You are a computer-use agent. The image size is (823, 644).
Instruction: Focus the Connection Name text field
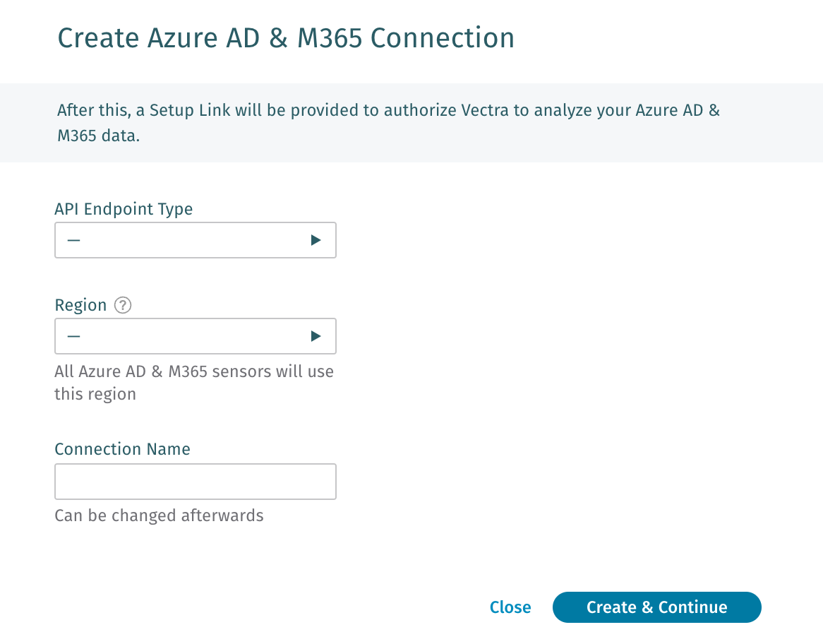(195, 482)
